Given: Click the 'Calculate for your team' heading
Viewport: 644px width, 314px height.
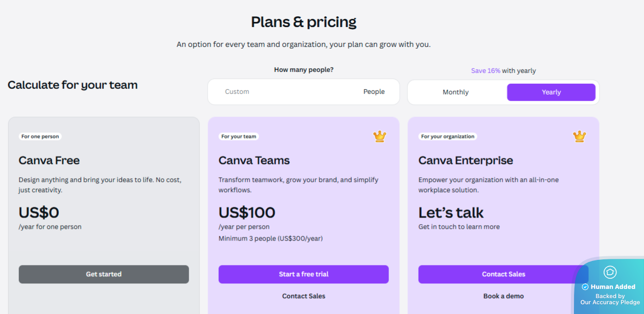Looking at the screenshot, I should tap(72, 85).
